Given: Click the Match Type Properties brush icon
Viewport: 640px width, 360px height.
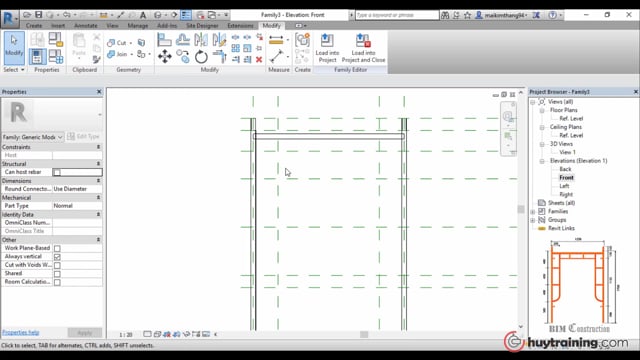Looking at the screenshot, I should coord(96,60).
